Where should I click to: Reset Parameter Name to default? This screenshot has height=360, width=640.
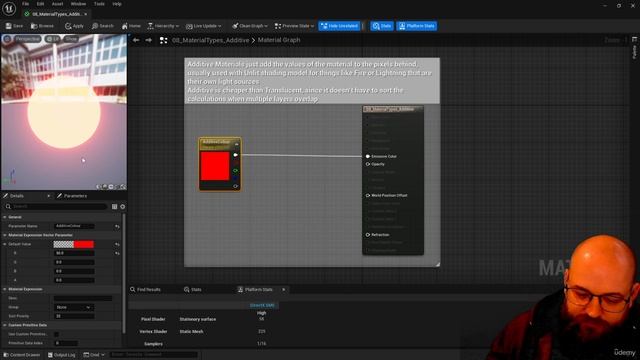tap(117, 226)
